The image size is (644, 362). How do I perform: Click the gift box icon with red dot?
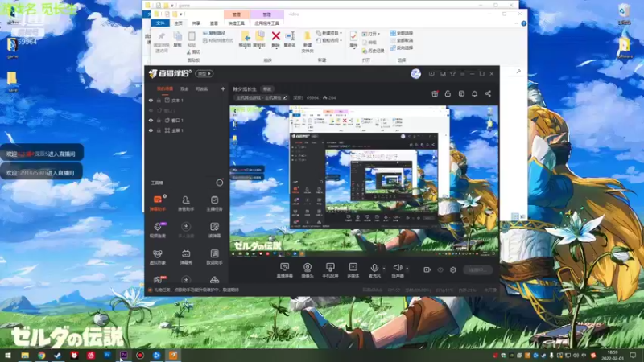pos(435,93)
